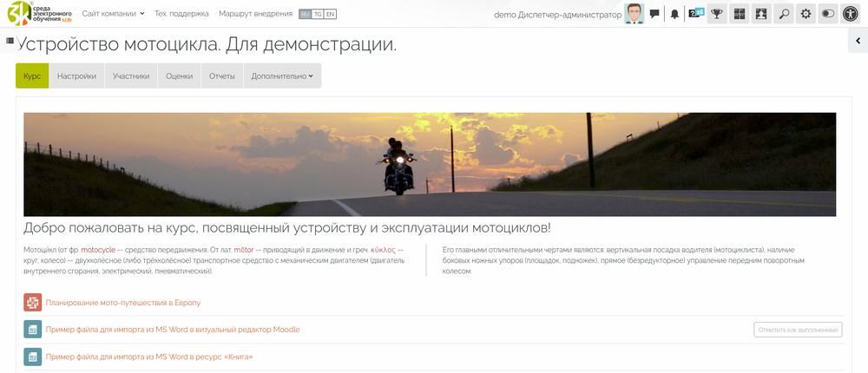Switch language to EN
This screenshot has height=373, width=868.
[x=330, y=14]
